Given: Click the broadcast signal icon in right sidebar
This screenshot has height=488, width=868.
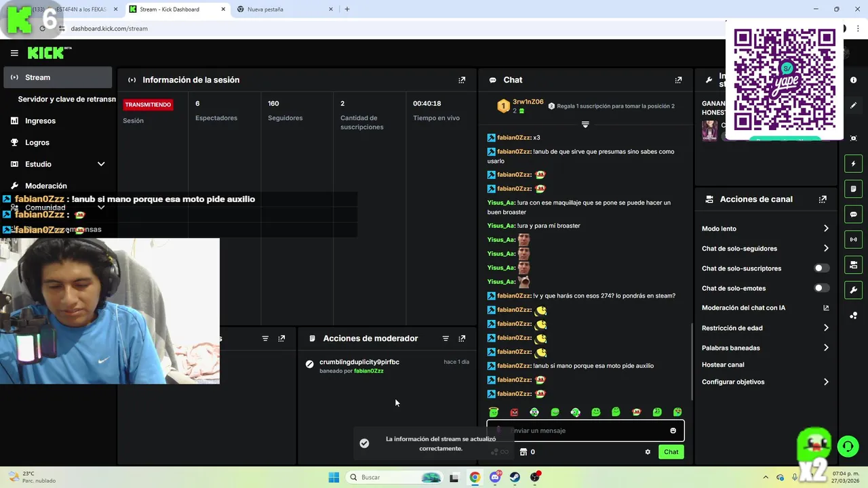Looking at the screenshot, I should pos(853,239).
